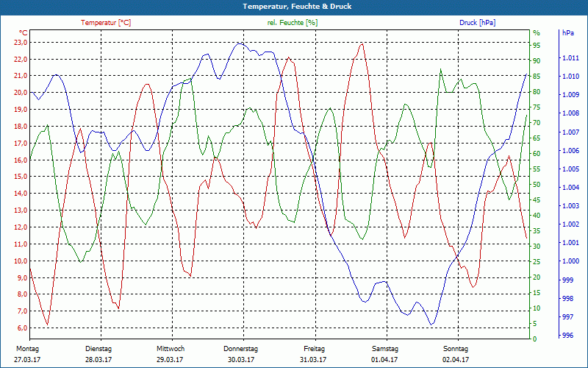Screen dimensions: 588x368
Task: Click the 0 humidity axis value
Action: [x=535, y=339]
